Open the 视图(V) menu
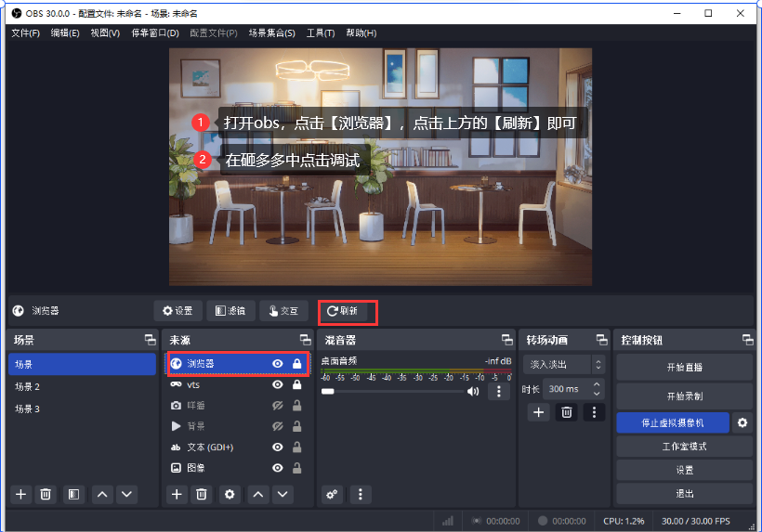The image size is (762, 532). [x=105, y=33]
